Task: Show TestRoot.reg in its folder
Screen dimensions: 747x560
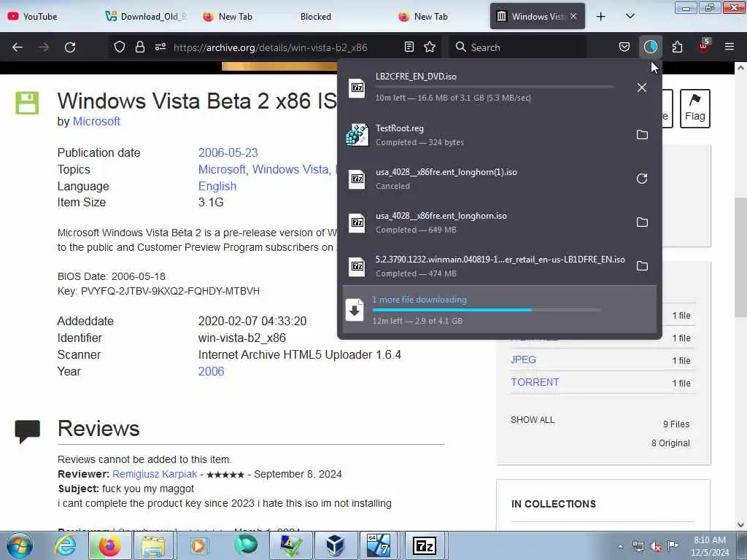Action: pyautogui.click(x=642, y=135)
